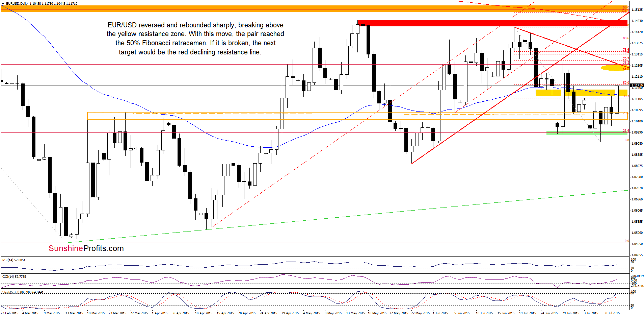644x316 pixels.
Task: Open the chart menu arrow beside EURUSD,Daily
Action: pyautogui.click(x=3, y=3)
